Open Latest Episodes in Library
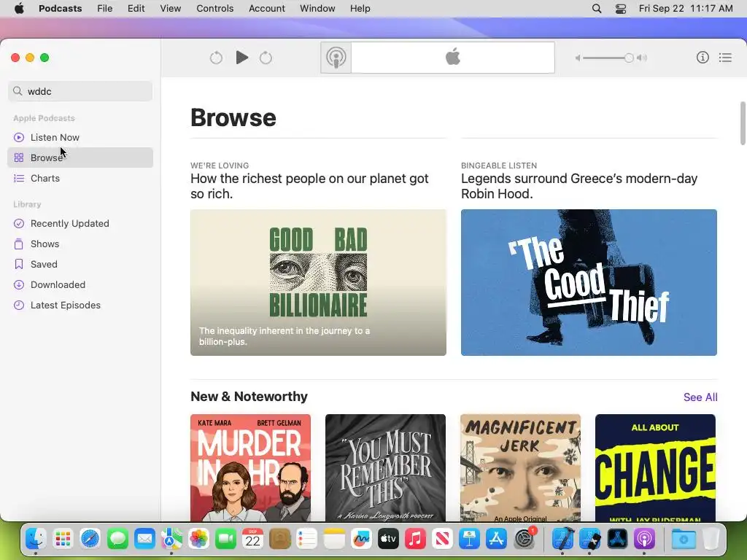The image size is (747, 560). (80, 306)
